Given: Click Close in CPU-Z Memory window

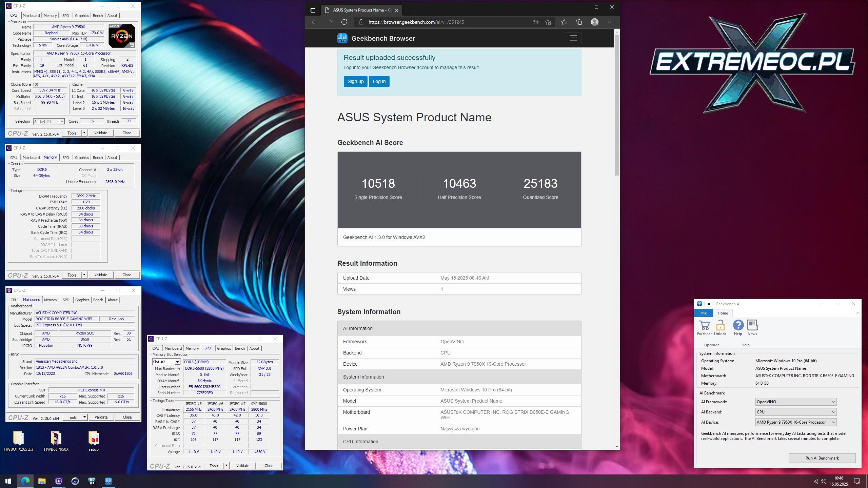Looking at the screenshot, I should pyautogui.click(x=127, y=275).
